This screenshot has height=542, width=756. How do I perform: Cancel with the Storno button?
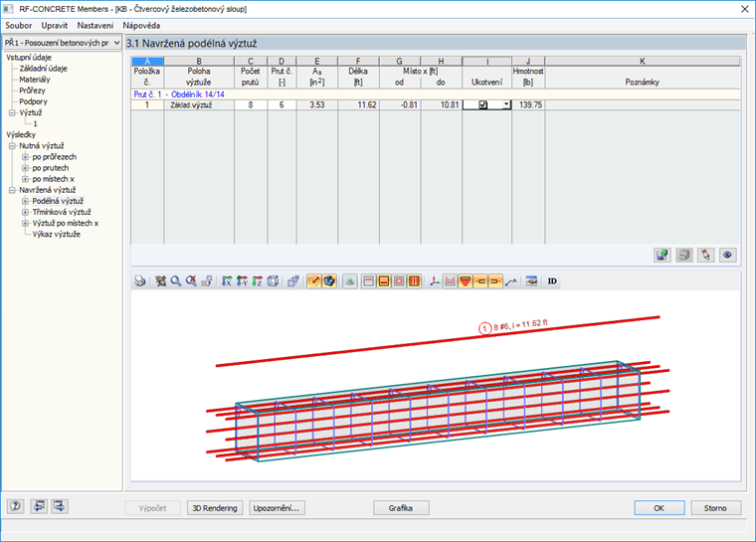point(715,508)
